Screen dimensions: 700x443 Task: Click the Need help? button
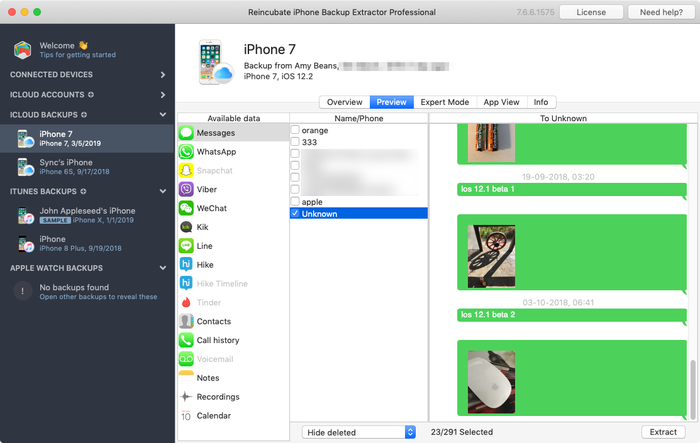tap(661, 12)
